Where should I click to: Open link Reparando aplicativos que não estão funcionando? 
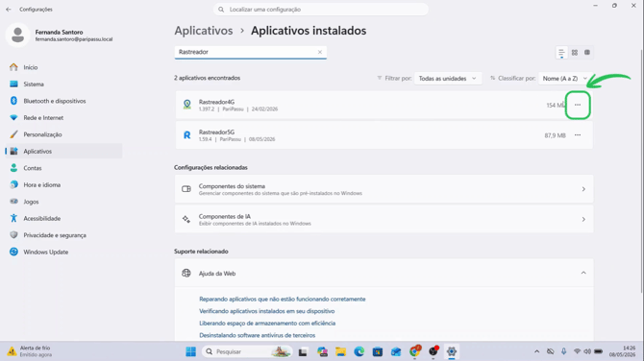(x=283, y=299)
